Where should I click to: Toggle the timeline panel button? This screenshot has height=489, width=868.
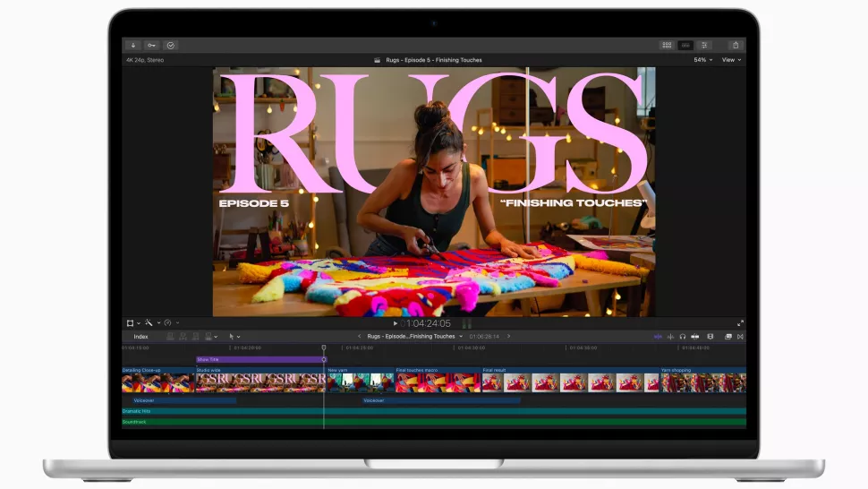tap(685, 45)
